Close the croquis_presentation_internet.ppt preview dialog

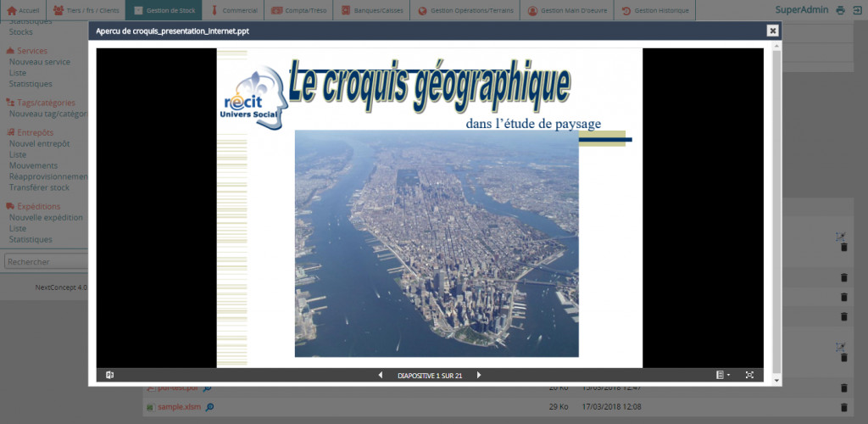tap(772, 31)
